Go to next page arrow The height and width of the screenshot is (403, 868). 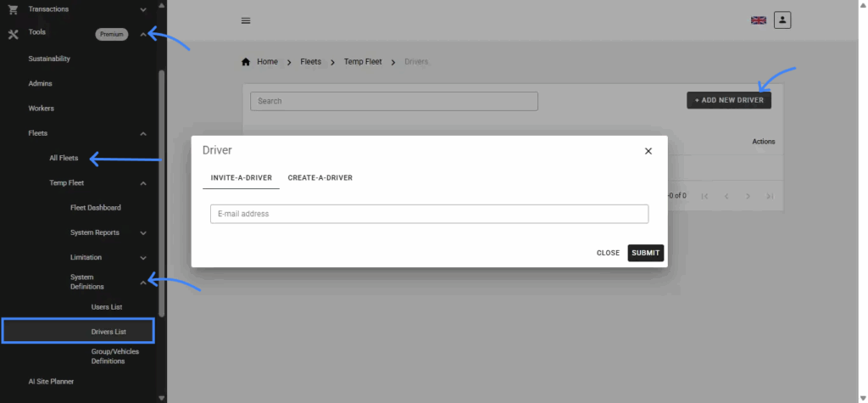[748, 196]
